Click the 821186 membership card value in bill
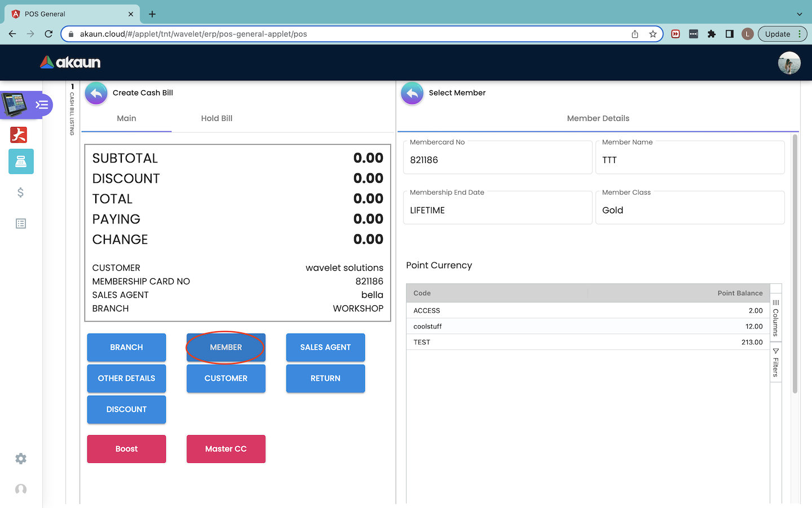This screenshot has height=508, width=812. (369, 281)
